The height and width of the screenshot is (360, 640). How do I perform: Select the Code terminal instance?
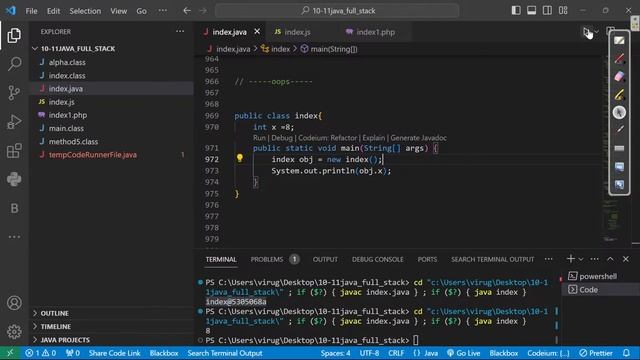click(x=589, y=290)
